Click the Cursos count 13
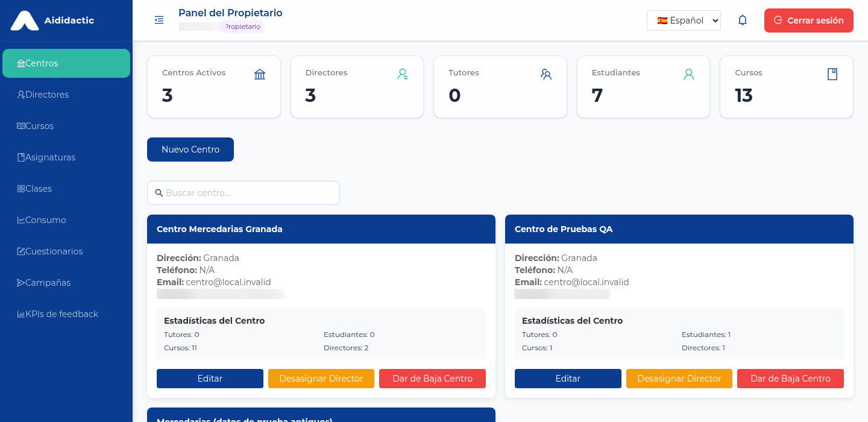Viewport: 868px width, 422px height. 744,95
